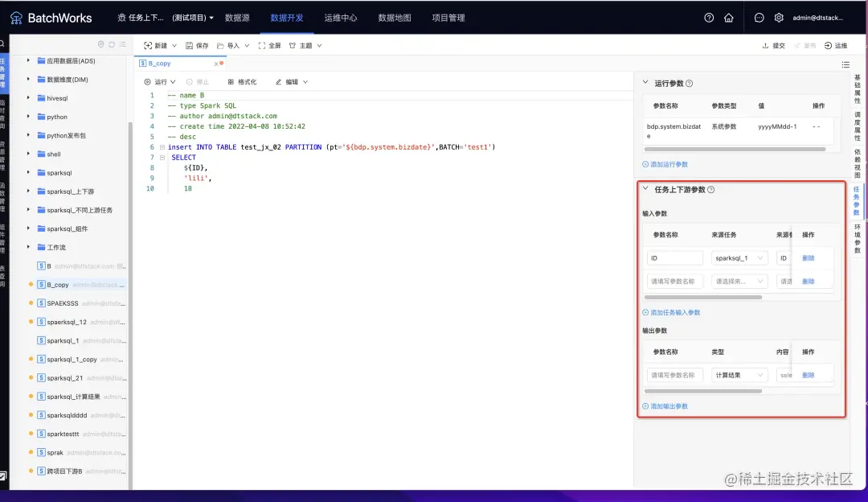This screenshot has width=868, height=502.
Task: Open 项目管理 top menu
Action: pos(448,18)
